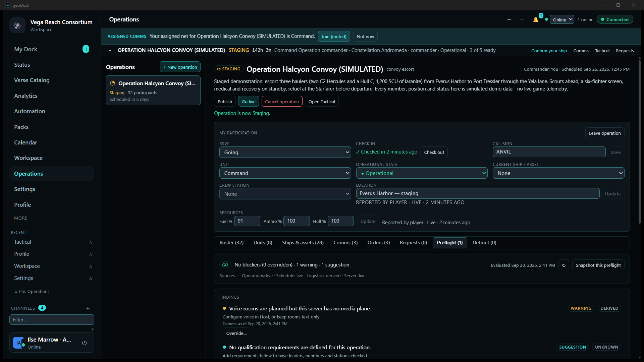Refresh the preflight evaluation
The height and width of the screenshot is (362, 644).
click(x=564, y=265)
